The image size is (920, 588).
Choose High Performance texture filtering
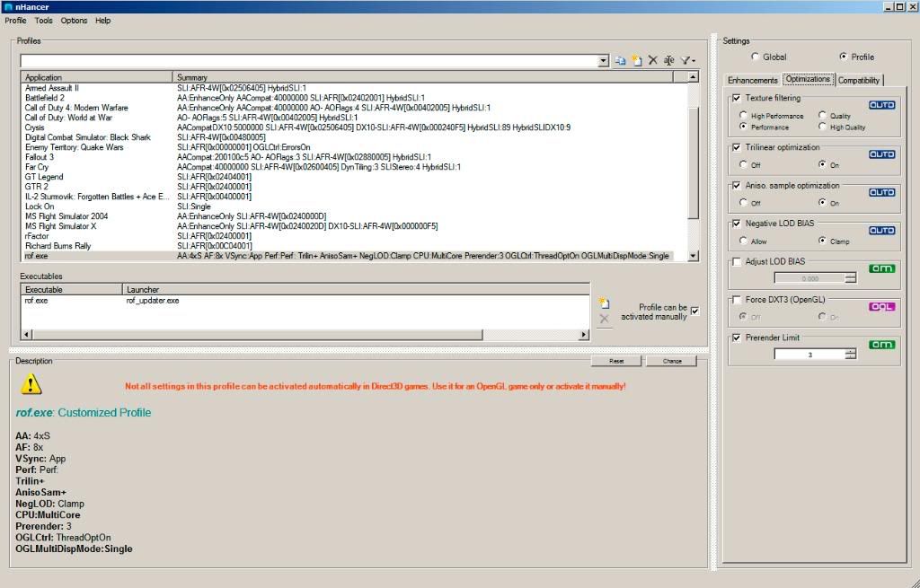tap(743, 116)
